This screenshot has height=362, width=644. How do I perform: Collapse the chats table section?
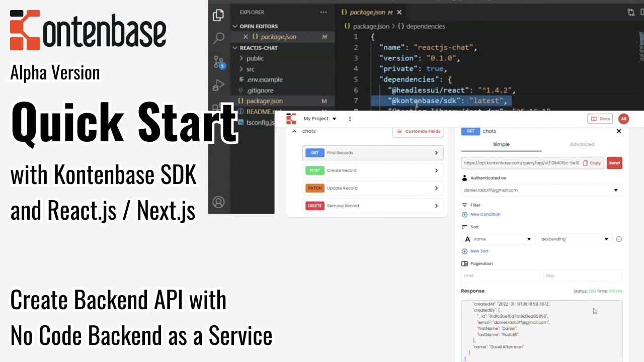point(294,131)
